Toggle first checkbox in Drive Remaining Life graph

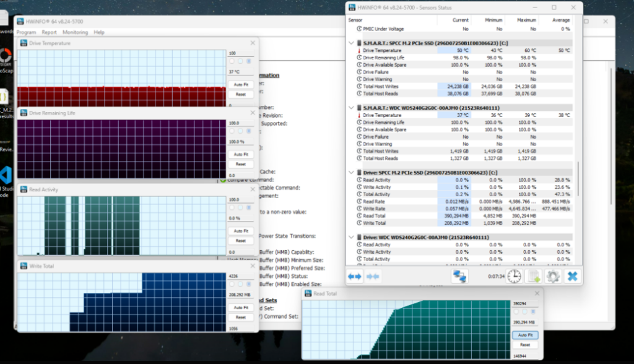(232, 131)
